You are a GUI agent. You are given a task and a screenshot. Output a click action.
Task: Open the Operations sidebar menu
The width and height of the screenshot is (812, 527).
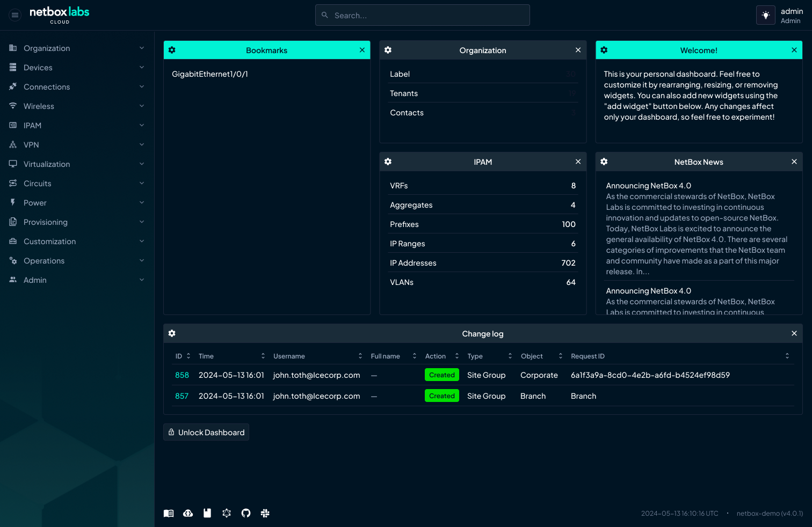click(x=77, y=261)
